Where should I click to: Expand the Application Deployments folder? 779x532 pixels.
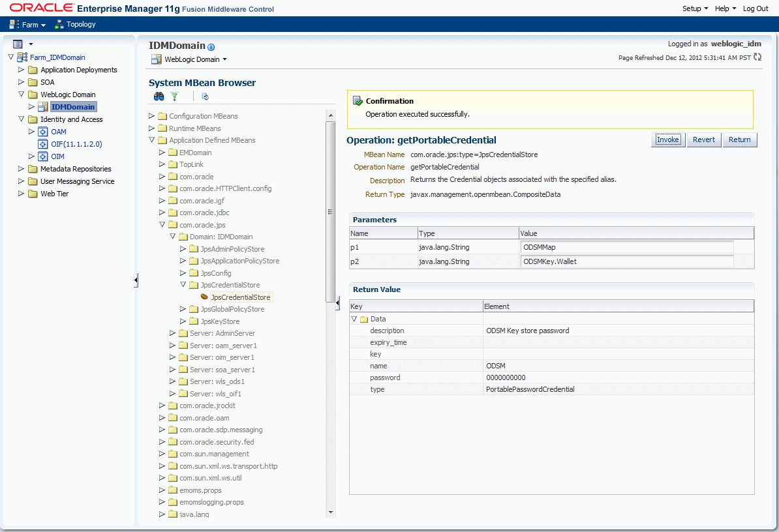click(x=22, y=70)
